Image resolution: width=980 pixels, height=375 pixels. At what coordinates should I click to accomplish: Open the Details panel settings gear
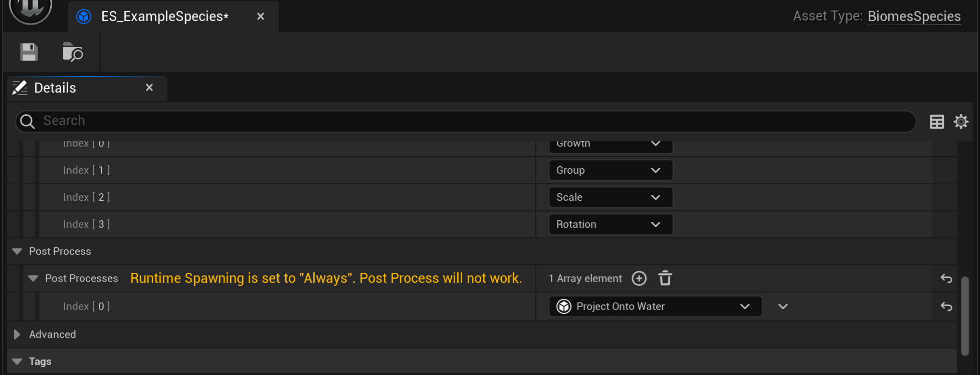[x=960, y=122]
